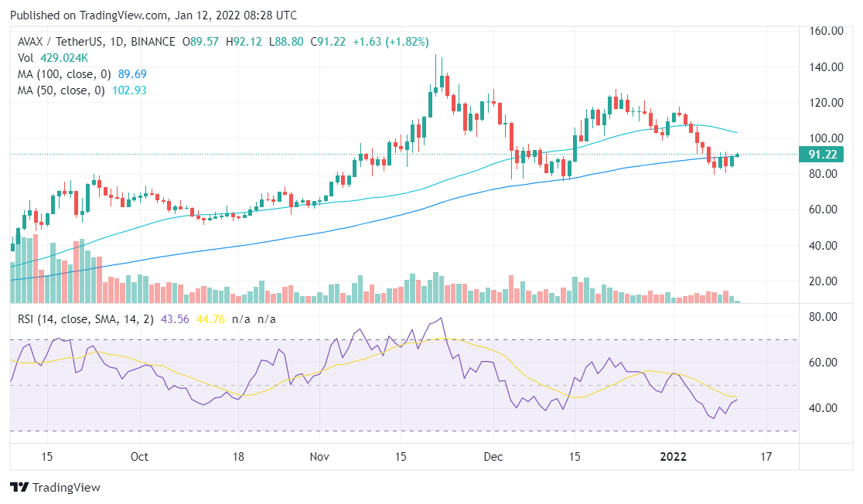Click the TradingView logo icon
Image resolution: width=863 pixels, height=504 pixels.
pos(19,488)
